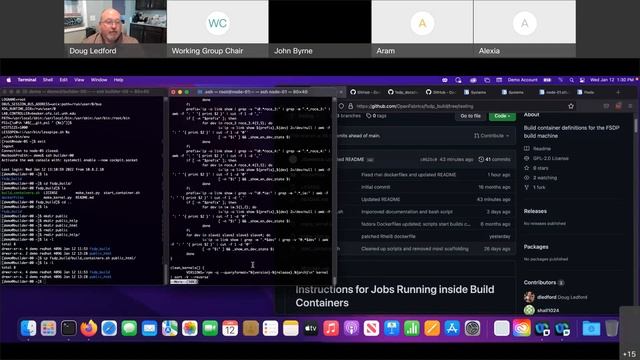Open the Terminal app menu
640x360 pixels.
click(27, 80)
